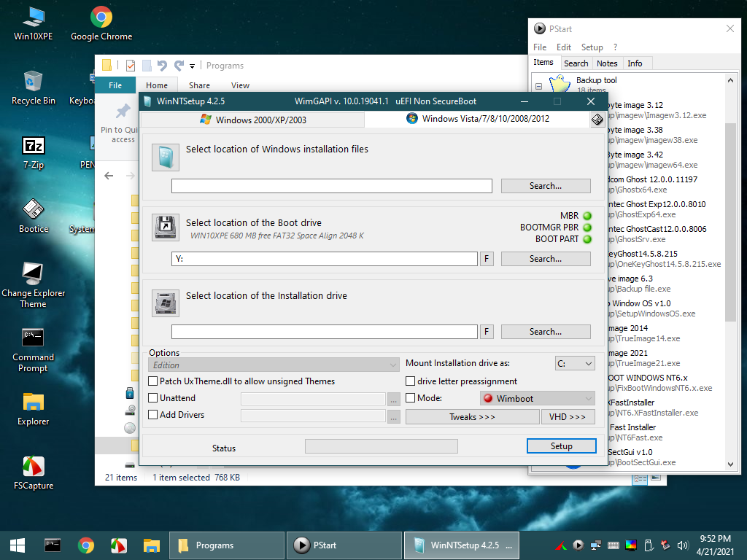Click the Installation drive path field

pyautogui.click(x=325, y=332)
